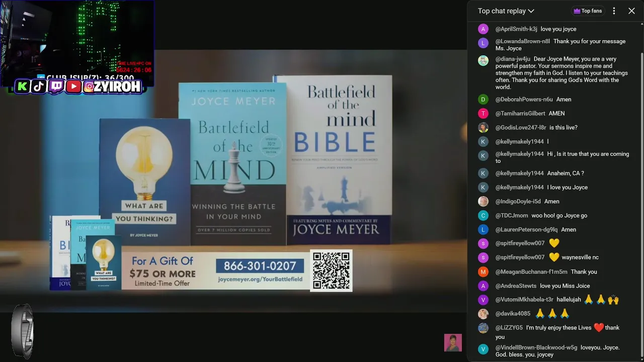Click @AndreaStewts's purple avatar
Image resolution: width=644 pixels, height=362 pixels.
point(483,286)
